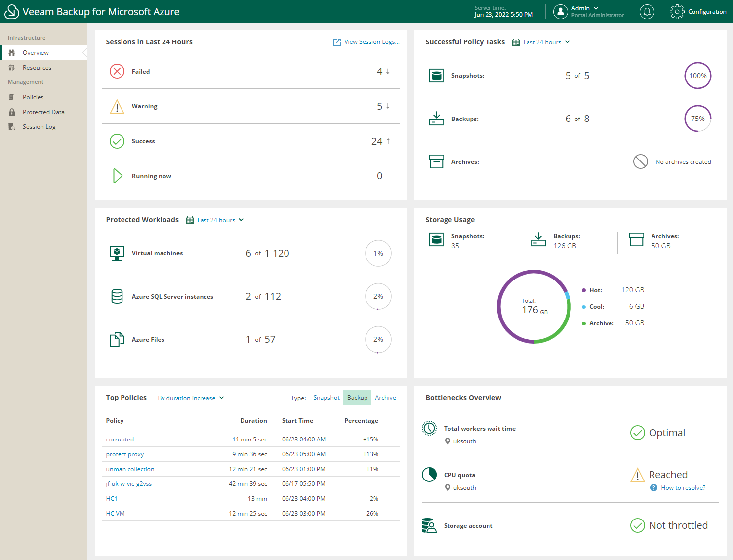733x560 pixels.
Task: Open the HC VM policy link
Action: (x=116, y=514)
